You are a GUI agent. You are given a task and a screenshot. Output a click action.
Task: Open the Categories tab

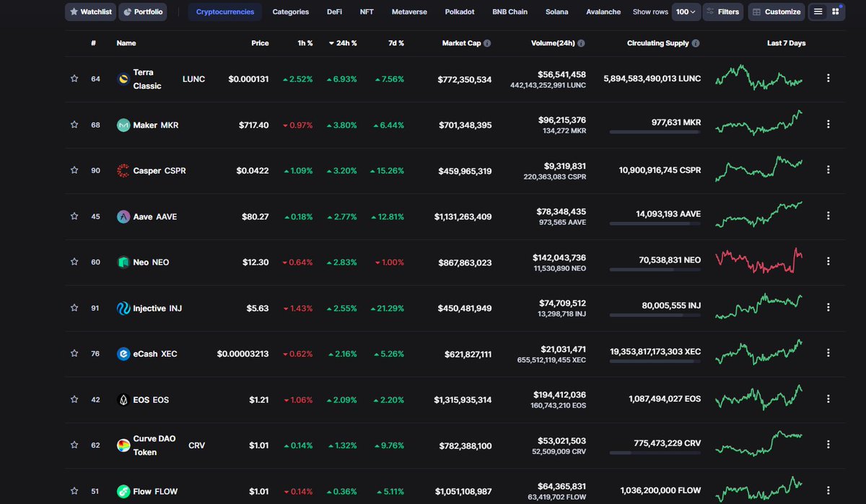(x=291, y=12)
